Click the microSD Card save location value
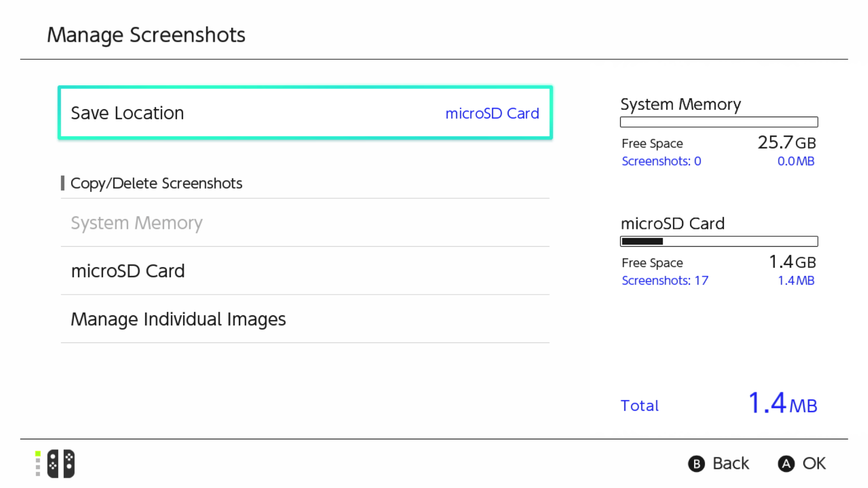This screenshot has width=868, height=488. point(492,113)
